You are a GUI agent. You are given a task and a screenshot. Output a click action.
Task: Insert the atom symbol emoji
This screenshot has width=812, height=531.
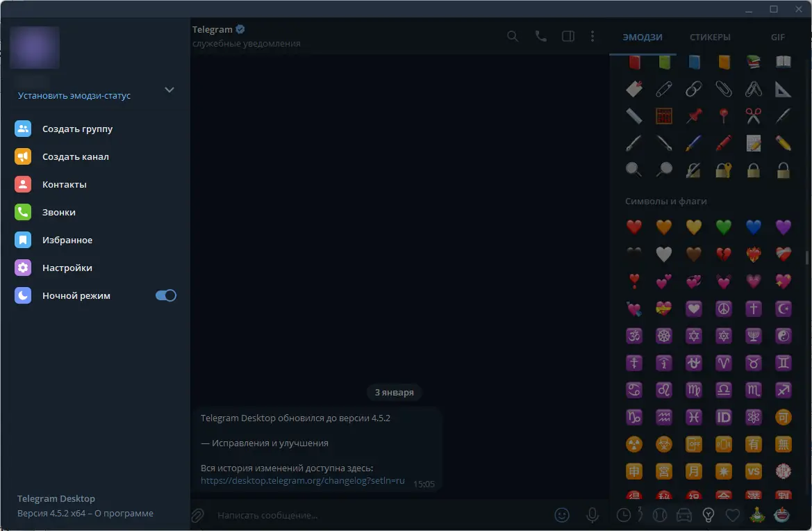tap(754, 417)
